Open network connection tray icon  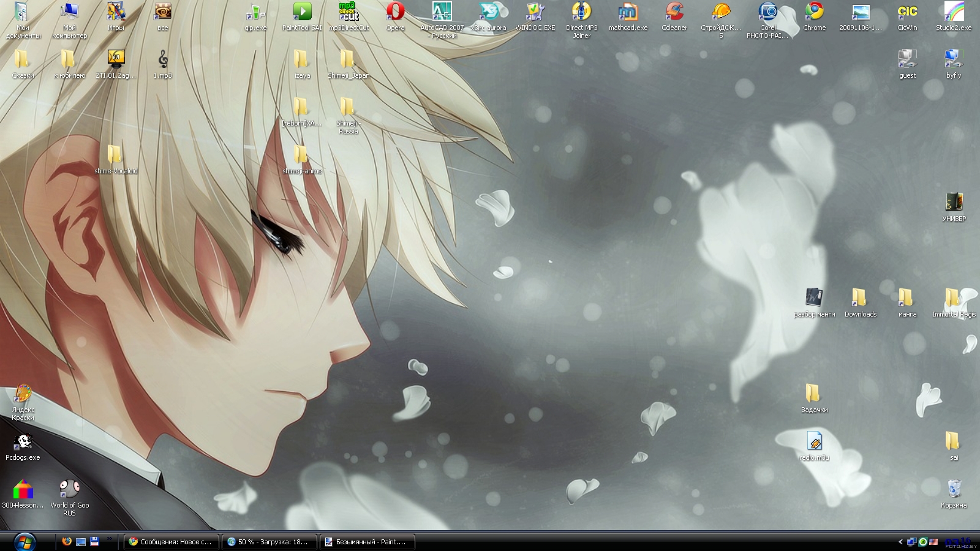pos(911,542)
